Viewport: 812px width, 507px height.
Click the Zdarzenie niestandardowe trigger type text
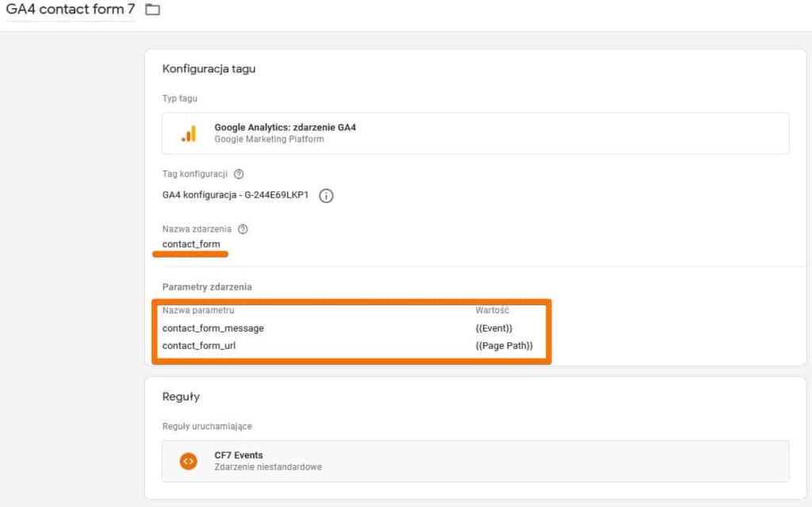point(268,467)
